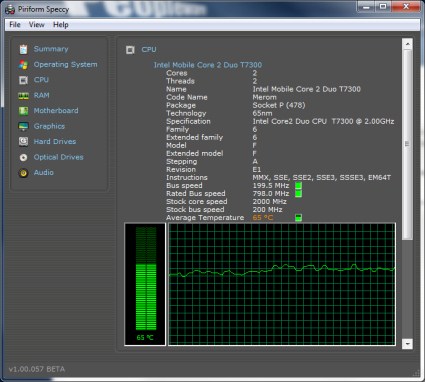Click the Rated Bus speed value 798.0 MHz
The width and height of the screenshot is (425, 382).
(271, 194)
